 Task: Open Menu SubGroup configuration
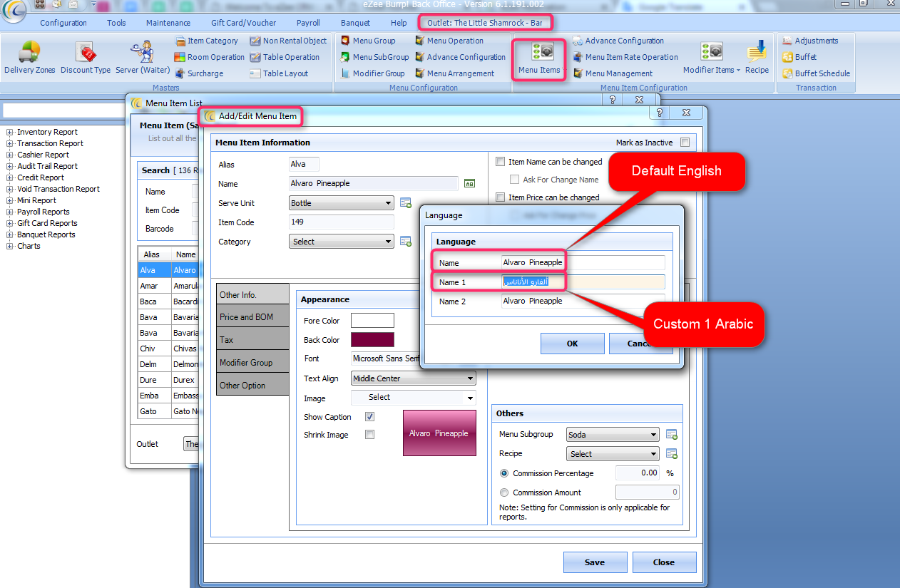point(374,57)
